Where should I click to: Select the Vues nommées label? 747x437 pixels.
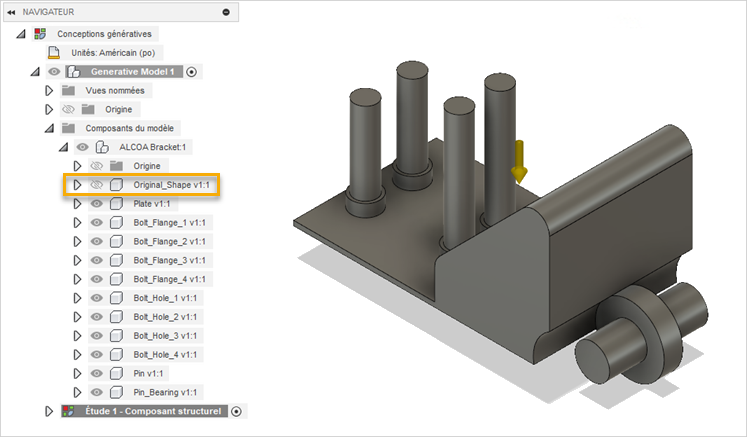coord(115,90)
